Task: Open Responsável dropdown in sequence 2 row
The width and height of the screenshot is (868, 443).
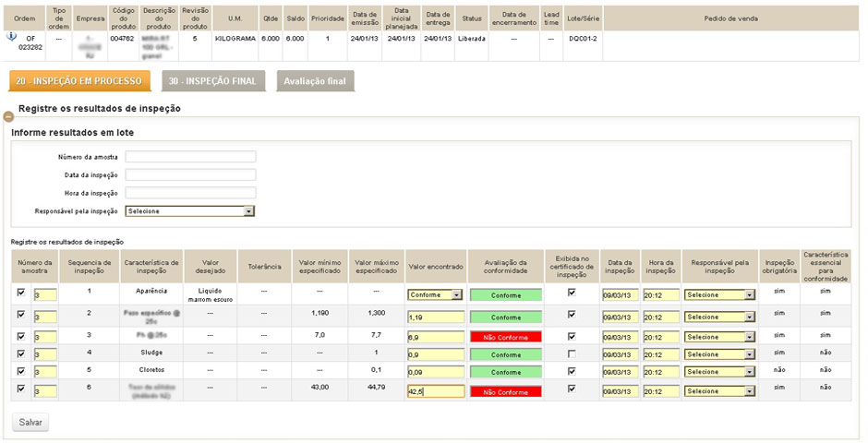Action: click(719, 317)
